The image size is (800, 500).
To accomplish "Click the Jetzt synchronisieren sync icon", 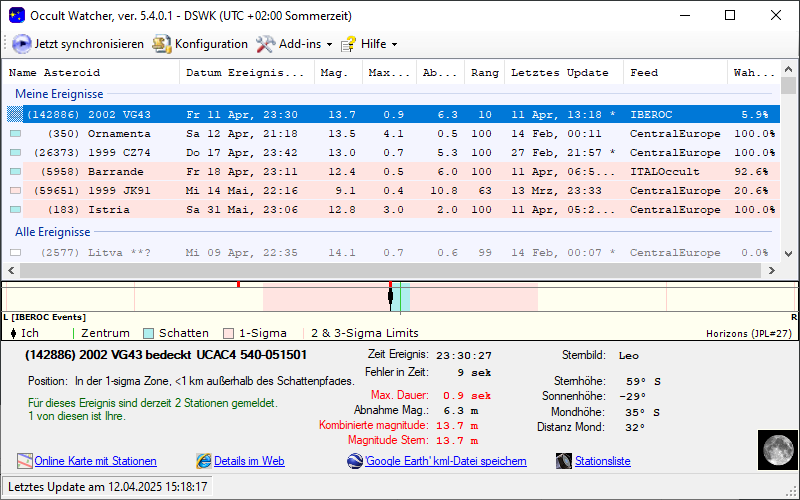I will tap(22, 44).
